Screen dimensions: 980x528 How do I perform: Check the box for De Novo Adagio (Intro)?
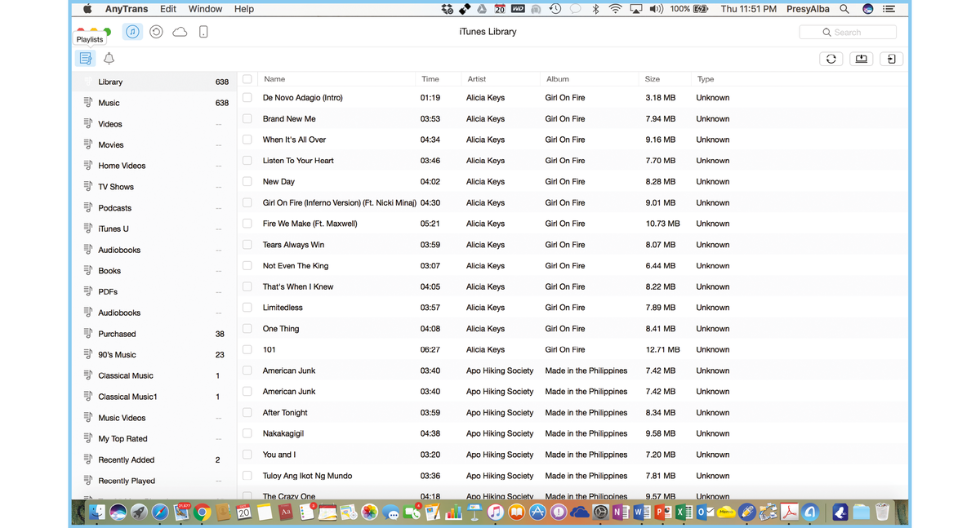[x=247, y=97]
